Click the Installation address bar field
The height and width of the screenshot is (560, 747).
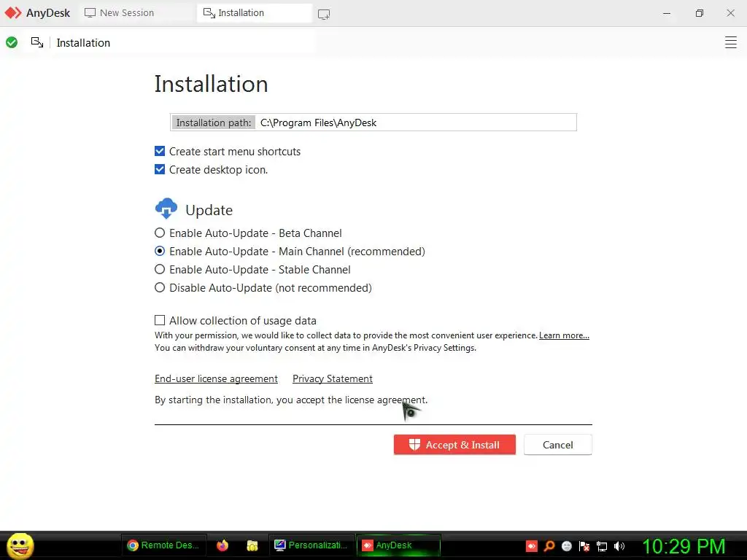click(x=183, y=42)
